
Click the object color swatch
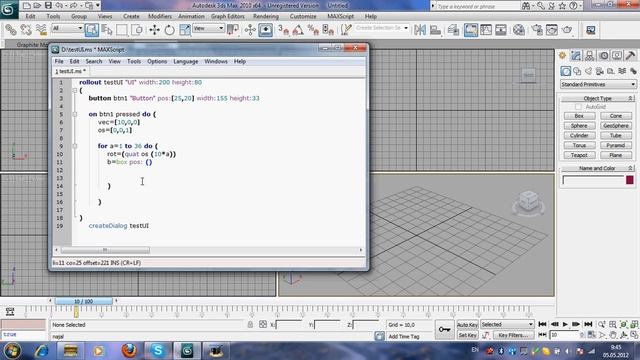630,180
